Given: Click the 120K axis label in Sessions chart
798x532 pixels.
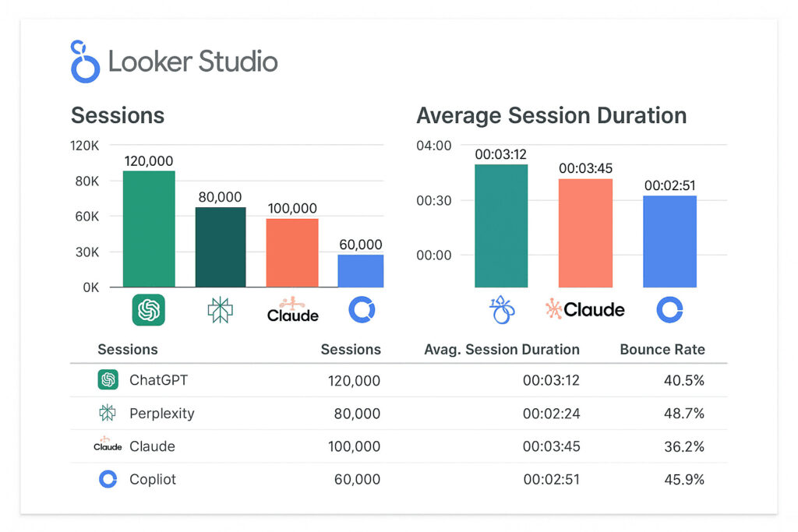Looking at the screenshot, I should click(x=84, y=146).
